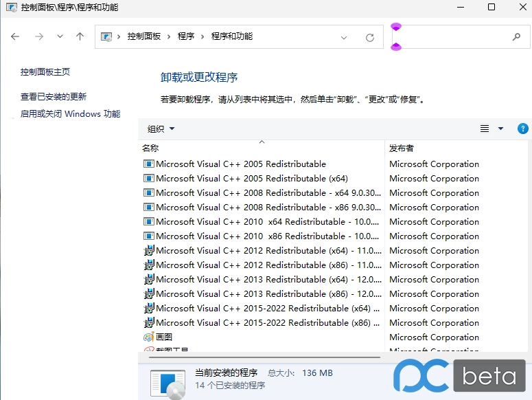This screenshot has height=400, width=532.
Task: Click icon of Visual C++ 2005 Redistributable (x64)
Action: [148, 178]
